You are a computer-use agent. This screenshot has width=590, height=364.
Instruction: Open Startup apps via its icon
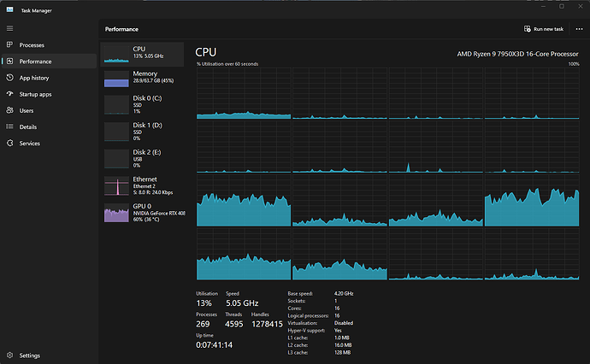(x=9, y=94)
